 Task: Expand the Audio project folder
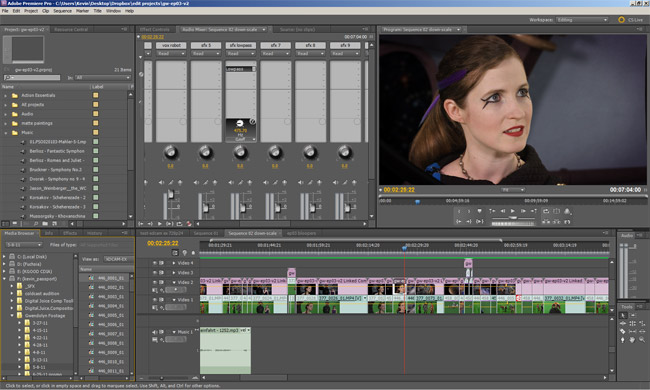coord(6,114)
